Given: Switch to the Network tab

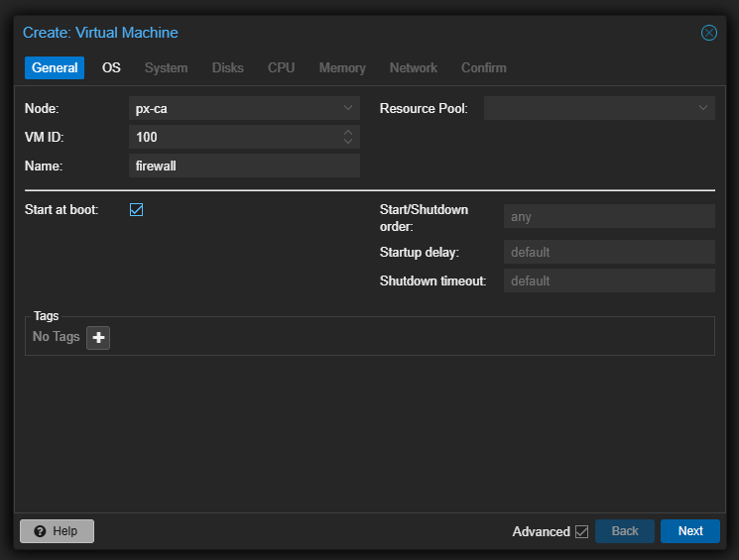Looking at the screenshot, I should (414, 67).
